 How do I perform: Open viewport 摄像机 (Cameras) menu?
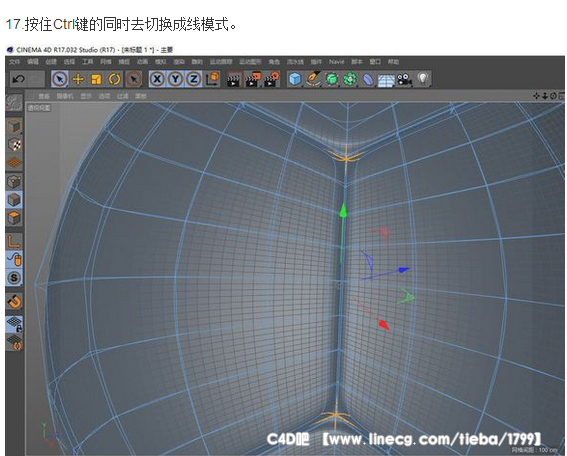pyautogui.click(x=65, y=96)
